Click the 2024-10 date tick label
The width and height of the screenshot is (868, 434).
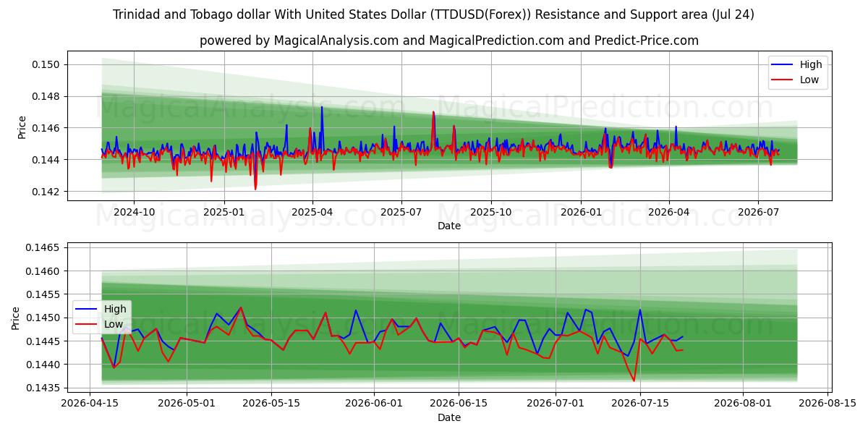pos(134,213)
